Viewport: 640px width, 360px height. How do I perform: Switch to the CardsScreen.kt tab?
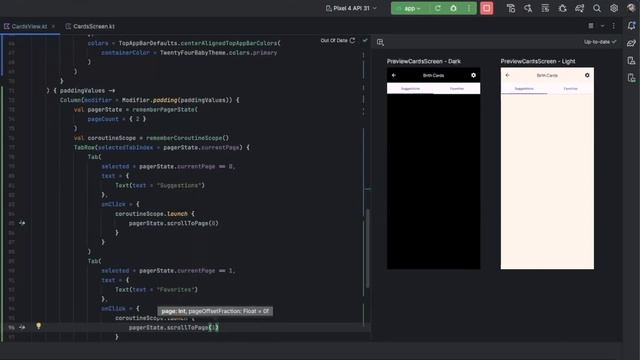click(90, 26)
